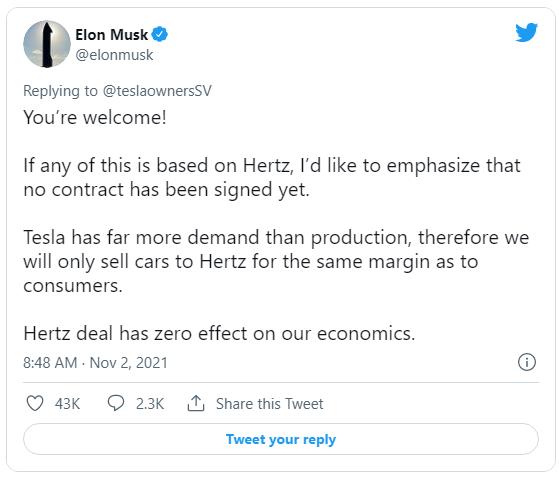The image size is (559, 478).
Task: Click the 2.3K replies count
Action: (150, 404)
